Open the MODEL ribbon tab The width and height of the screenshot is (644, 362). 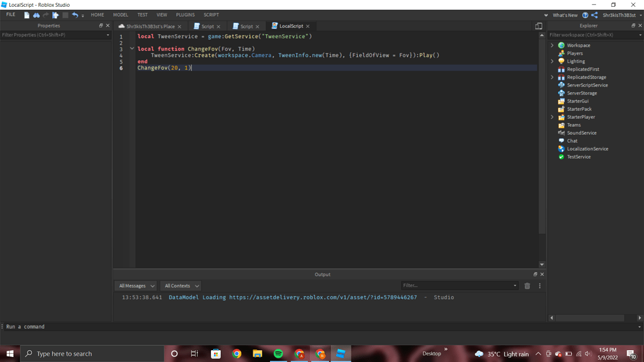[121, 15]
